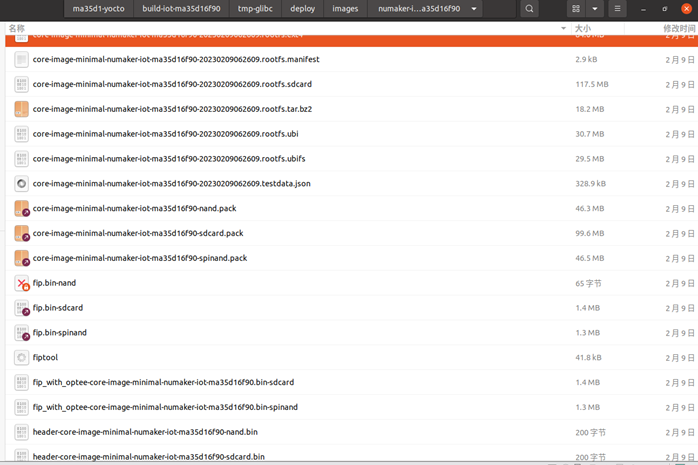Go to the ma35d1-yocto path segment
The width and height of the screenshot is (698, 465).
click(98, 9)
